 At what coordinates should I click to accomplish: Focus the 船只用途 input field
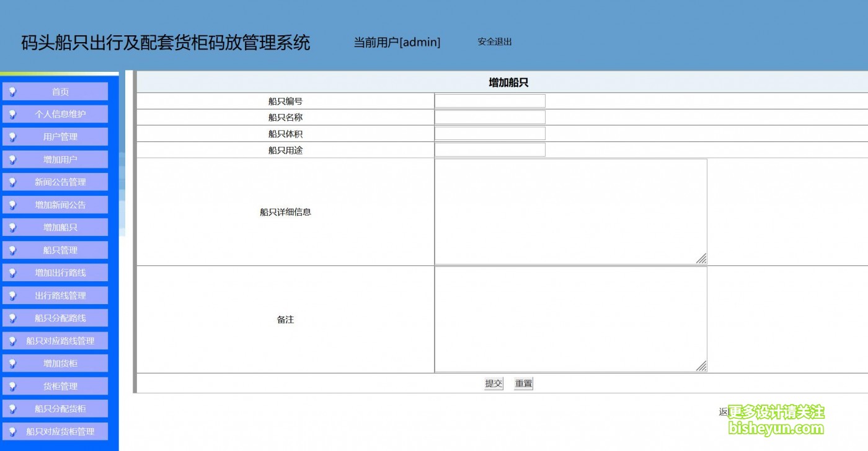coord(490,150)
